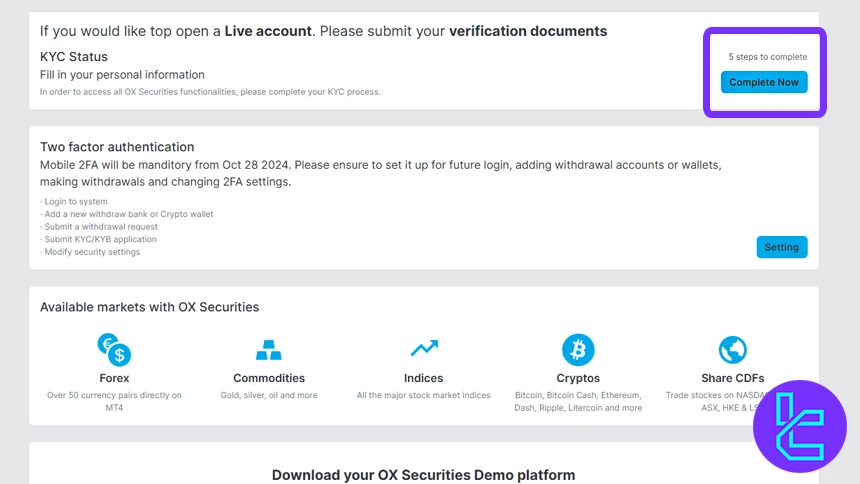Select the Forex currency coins icon
The width and height of the screenshot is (860, 484).
(x=114, y=350)
